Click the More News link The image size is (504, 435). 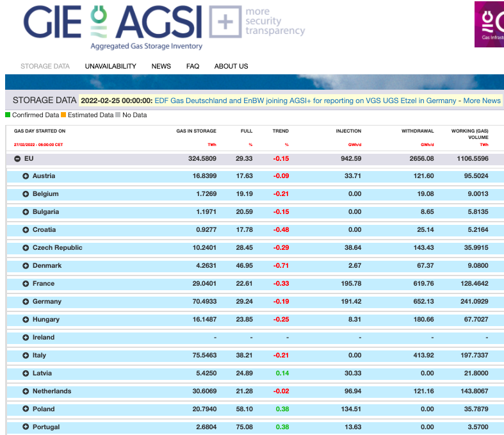(482, 101)
